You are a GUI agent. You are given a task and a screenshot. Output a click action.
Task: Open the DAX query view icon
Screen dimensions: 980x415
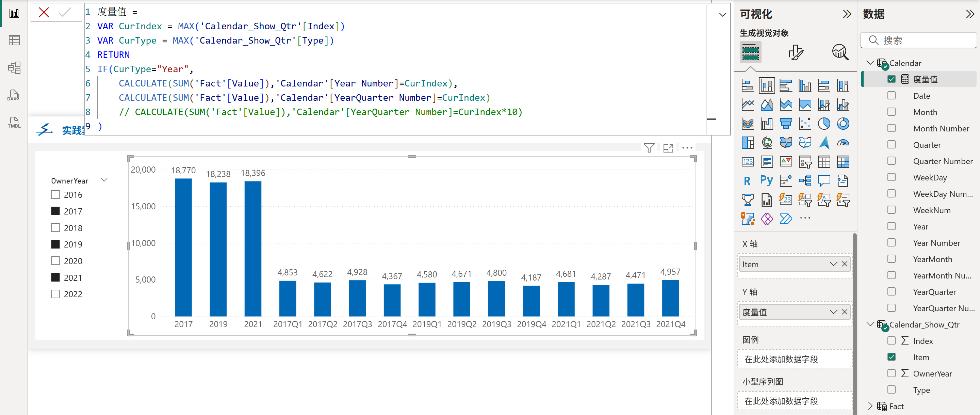click(14, 95)
